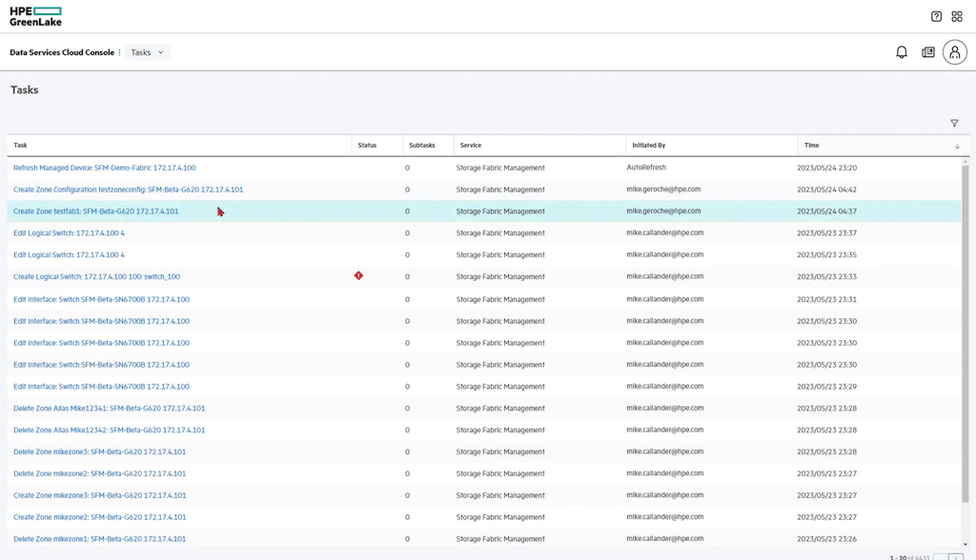The width and height of the screenshot is (976, 560).
Task: Sort by the Subtasks column header
Action: [422, 145]
